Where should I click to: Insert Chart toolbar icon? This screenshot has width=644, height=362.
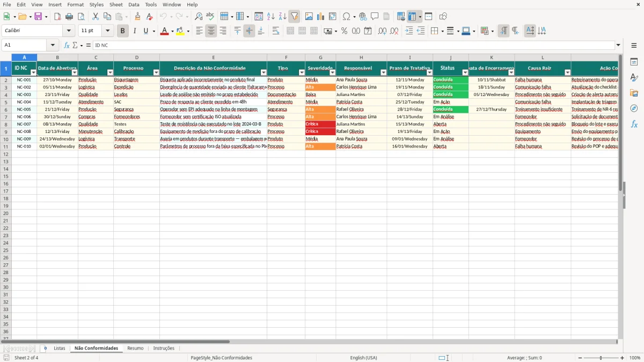click(x=321, y=17)
